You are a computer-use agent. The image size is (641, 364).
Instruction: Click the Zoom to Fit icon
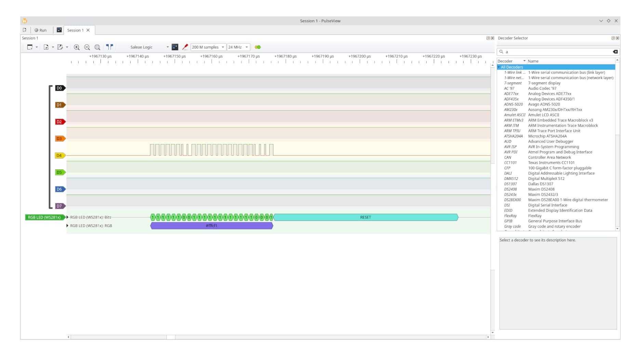pos(97,47)
